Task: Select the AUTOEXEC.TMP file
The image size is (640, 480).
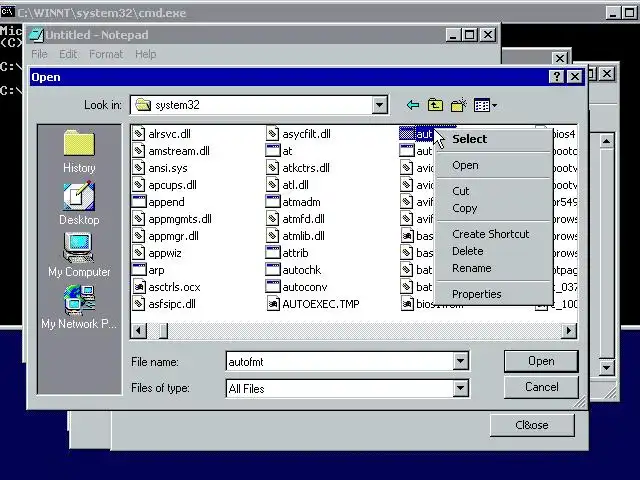Action: tap(313, 304)
